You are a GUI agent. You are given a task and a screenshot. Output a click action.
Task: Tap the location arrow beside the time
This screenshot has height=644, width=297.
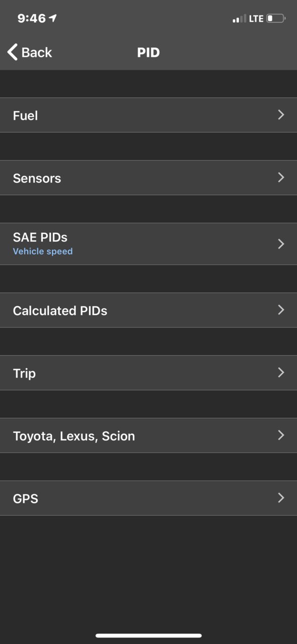(53, 18)
